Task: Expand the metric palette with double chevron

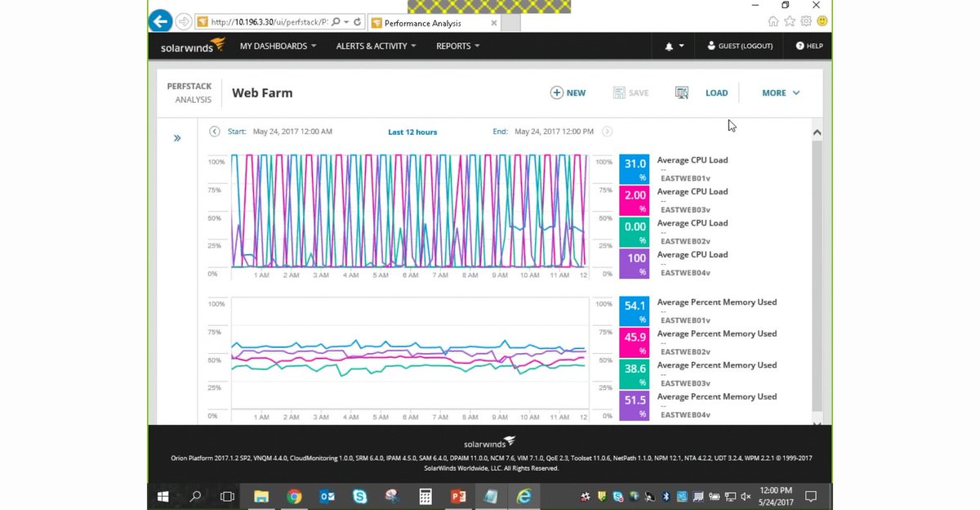Action: (177, 138)
